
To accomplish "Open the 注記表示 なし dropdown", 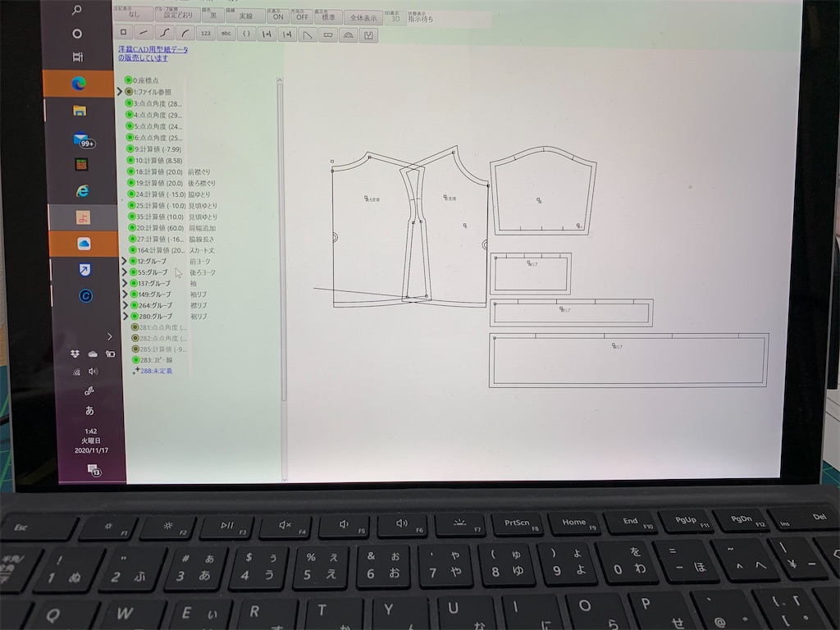I will click(x=134, y=13).
